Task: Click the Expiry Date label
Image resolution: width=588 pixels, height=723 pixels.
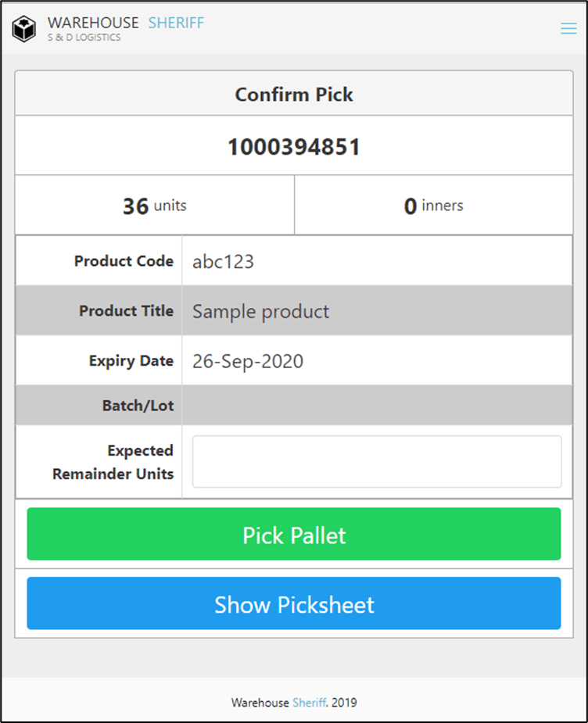Action: (131, 361)
